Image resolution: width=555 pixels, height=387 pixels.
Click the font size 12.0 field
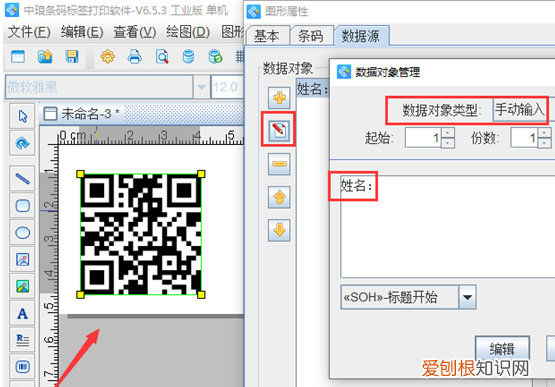pos(227,87)
